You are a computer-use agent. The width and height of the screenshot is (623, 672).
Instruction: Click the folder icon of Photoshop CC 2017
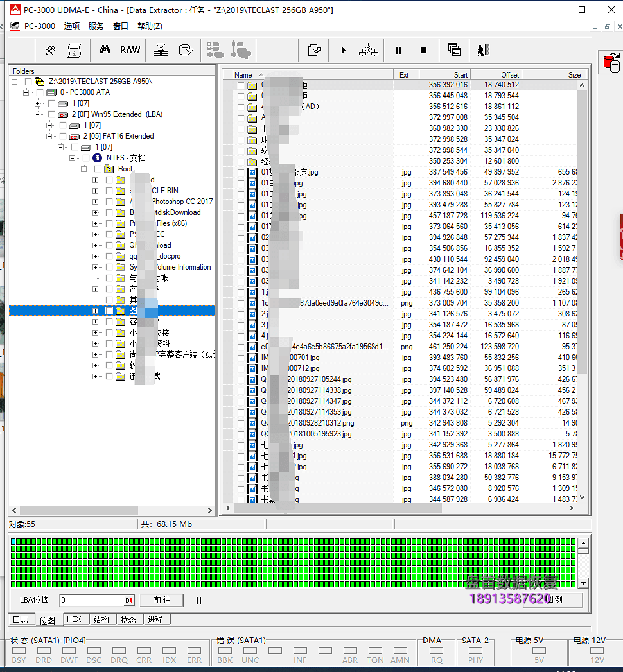point(121,202)
